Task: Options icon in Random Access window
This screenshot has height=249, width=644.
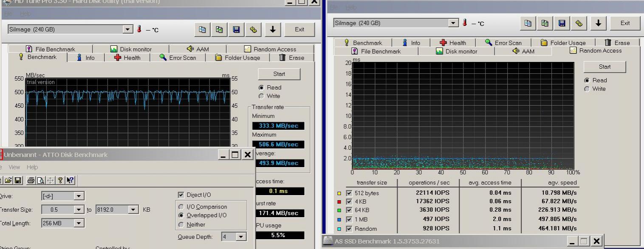Action: [x=579, y=23]
